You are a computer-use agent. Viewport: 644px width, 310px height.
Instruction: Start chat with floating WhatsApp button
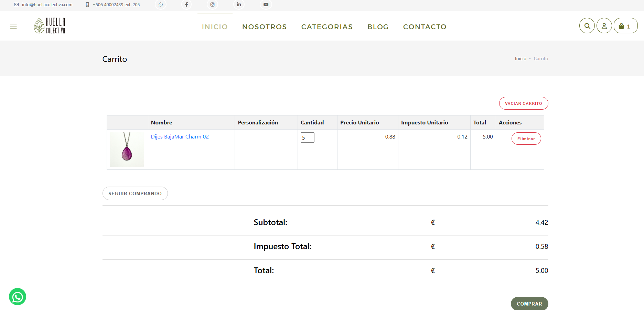click(x=18, y=297)
